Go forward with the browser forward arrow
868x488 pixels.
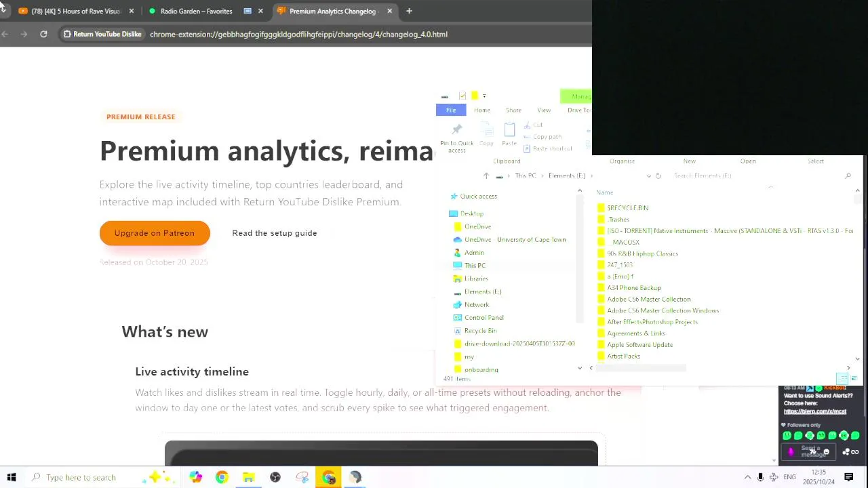pyautogui.click(x=24, y=34)
